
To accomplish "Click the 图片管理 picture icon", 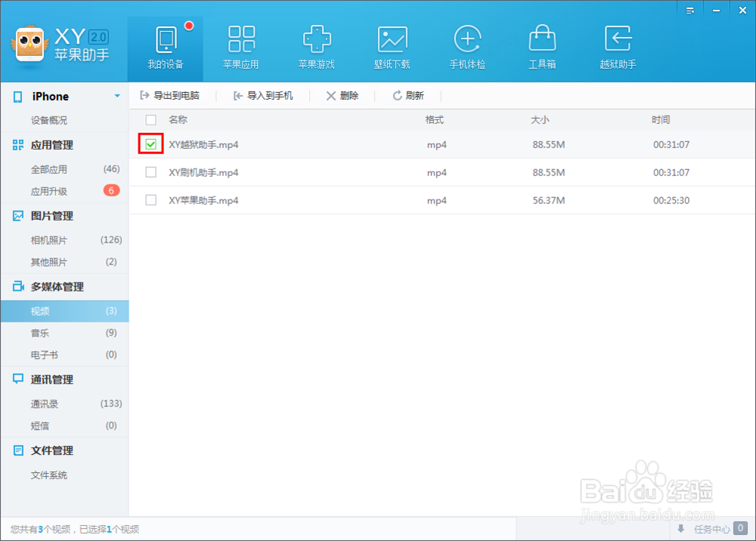I will [x=18, y=216].
